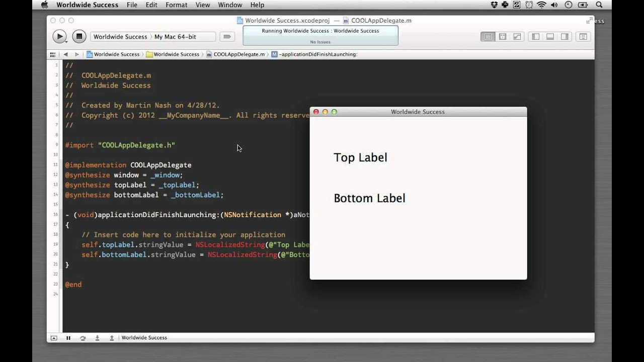
Task: Select the Standard editor view
Action: tap(488, 37)
